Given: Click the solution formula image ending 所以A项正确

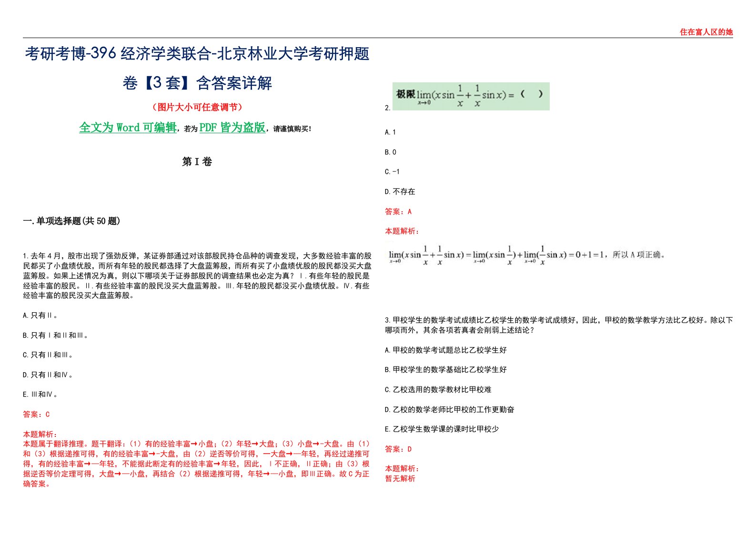Looking at the screenshot, I should point(526,255).
